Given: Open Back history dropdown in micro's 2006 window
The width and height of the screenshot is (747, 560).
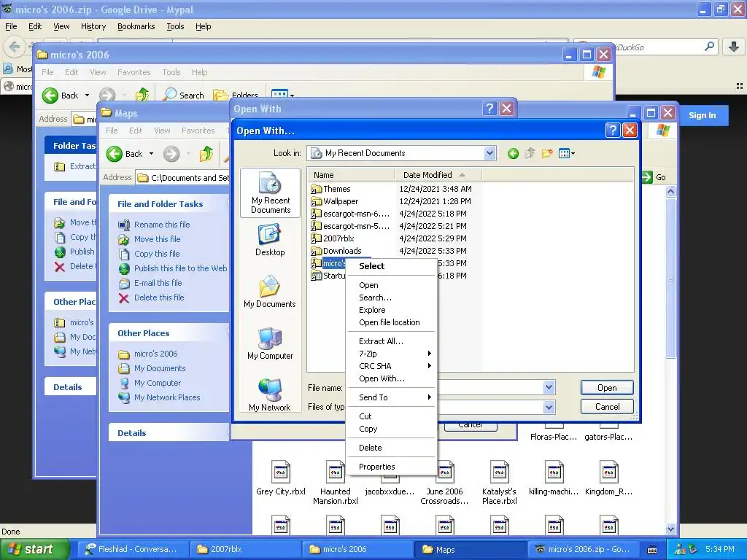Looking at the screenshot, I should (87, 96).
